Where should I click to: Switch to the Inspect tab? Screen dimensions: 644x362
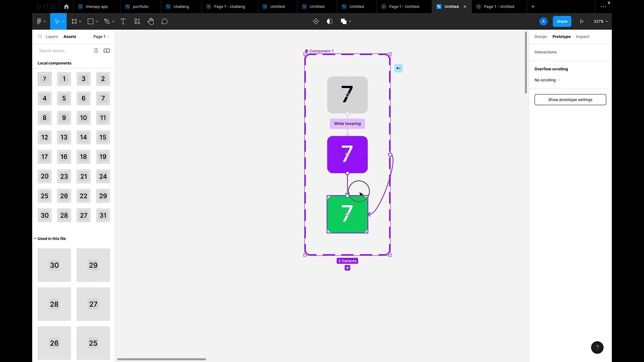(583, 37)
